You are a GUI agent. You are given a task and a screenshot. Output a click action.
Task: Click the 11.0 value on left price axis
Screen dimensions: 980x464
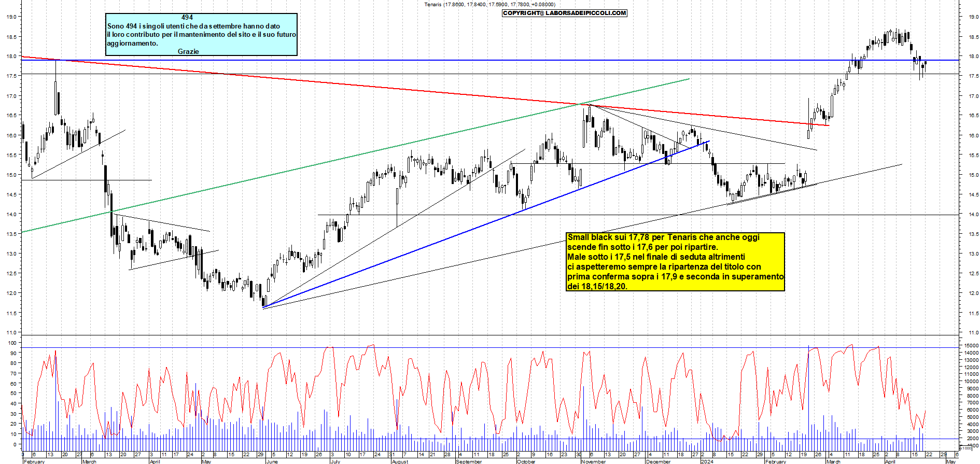pos(11,333)
